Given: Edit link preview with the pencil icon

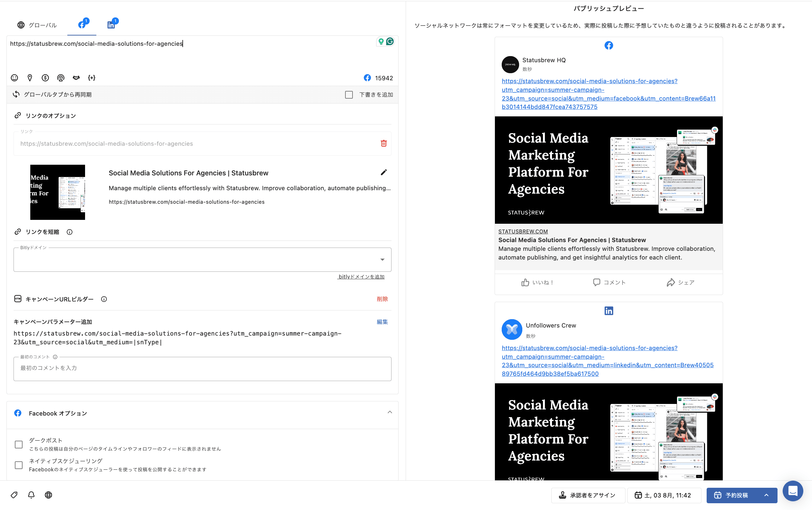Looking at the screenshot, I should click(383, 172).
